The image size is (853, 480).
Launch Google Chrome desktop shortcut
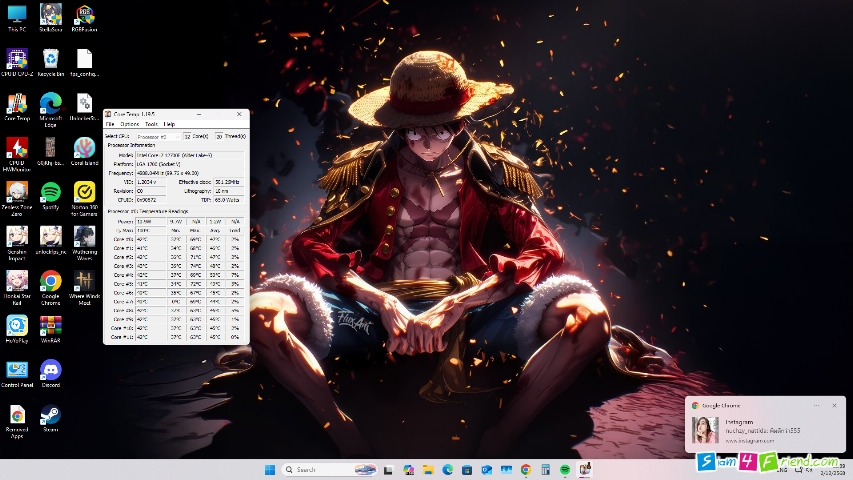pyautogui.click(x=51, y=287)
